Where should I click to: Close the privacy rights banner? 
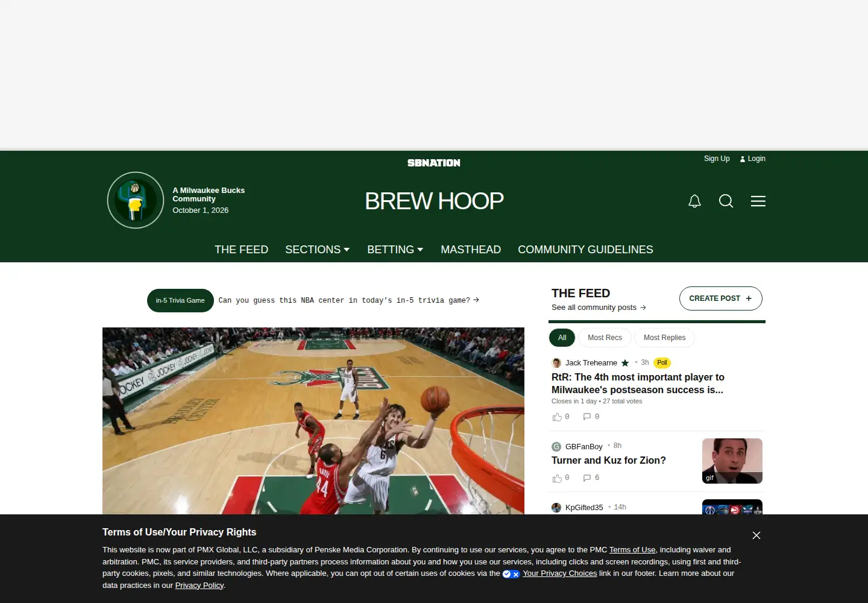click(756, 535)
